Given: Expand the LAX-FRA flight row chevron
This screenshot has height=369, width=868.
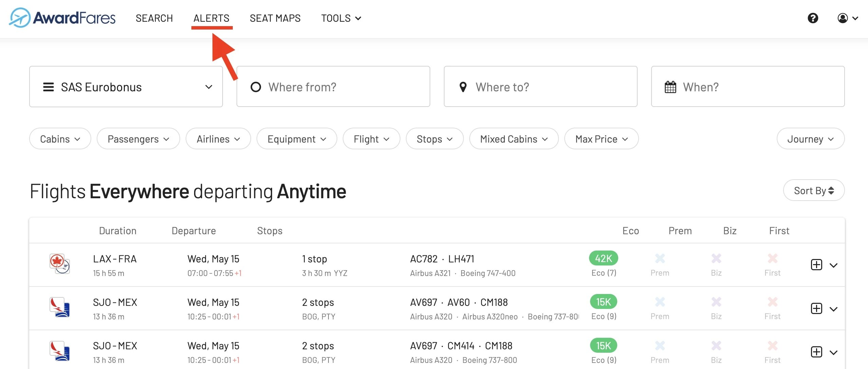Looking at the screenshot, I should (x=834, y=265).
